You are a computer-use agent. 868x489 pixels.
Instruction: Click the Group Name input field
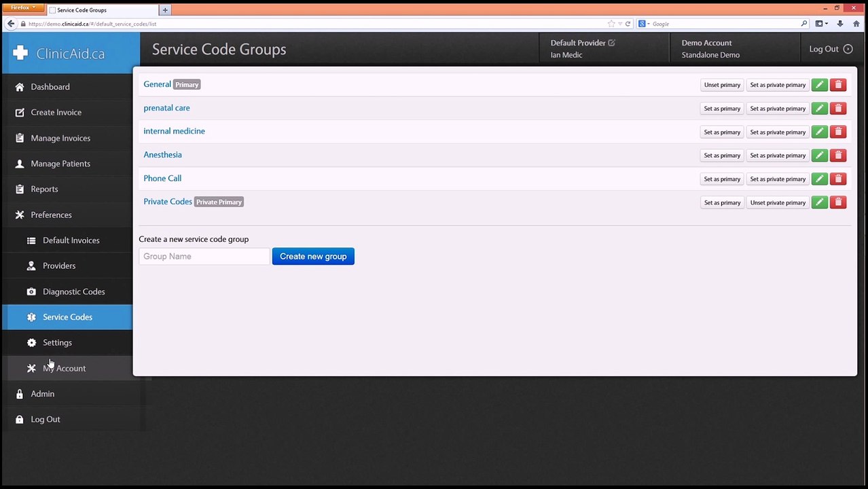tap(204, 256)
